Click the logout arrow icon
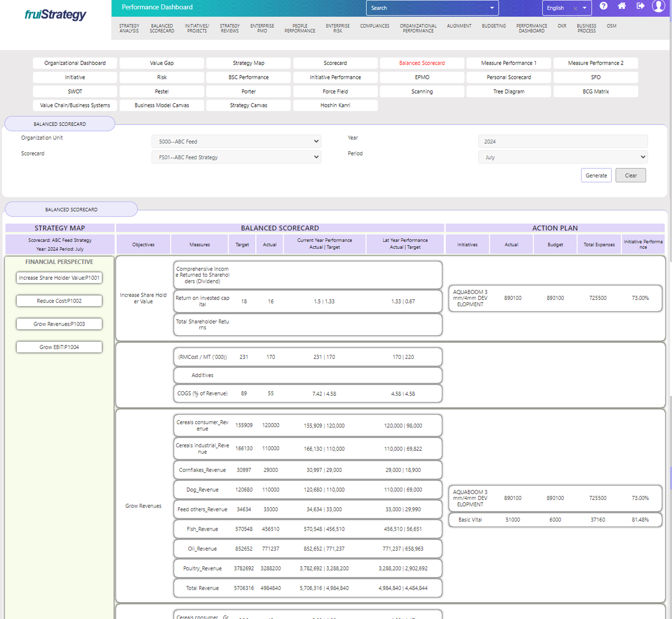 pyautogui.click(x=640, y=6)
